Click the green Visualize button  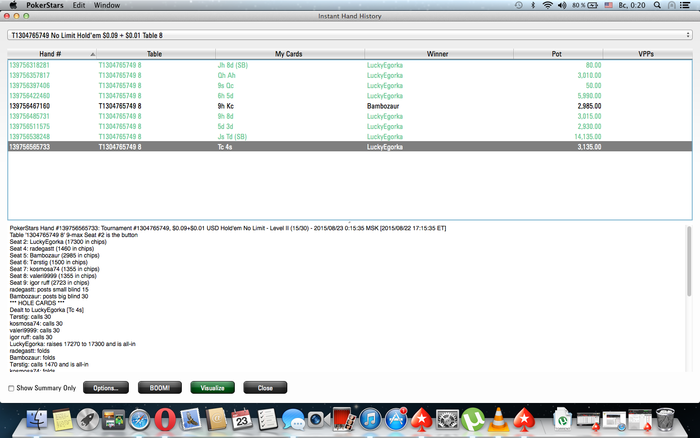pos(212,388)
